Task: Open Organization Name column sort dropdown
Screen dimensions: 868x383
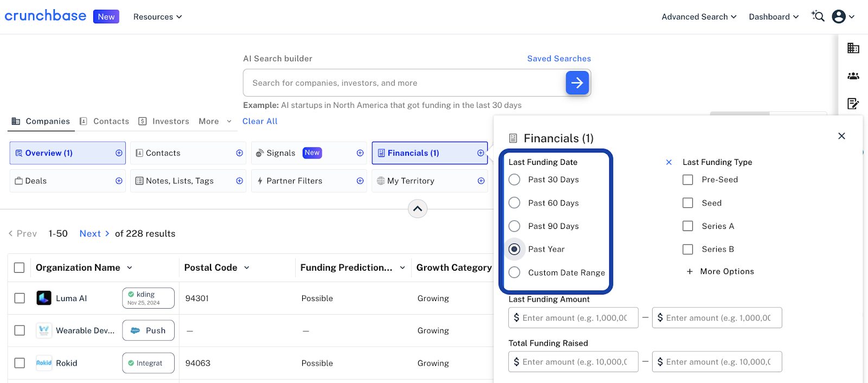Action: click(x=130, y=267)
